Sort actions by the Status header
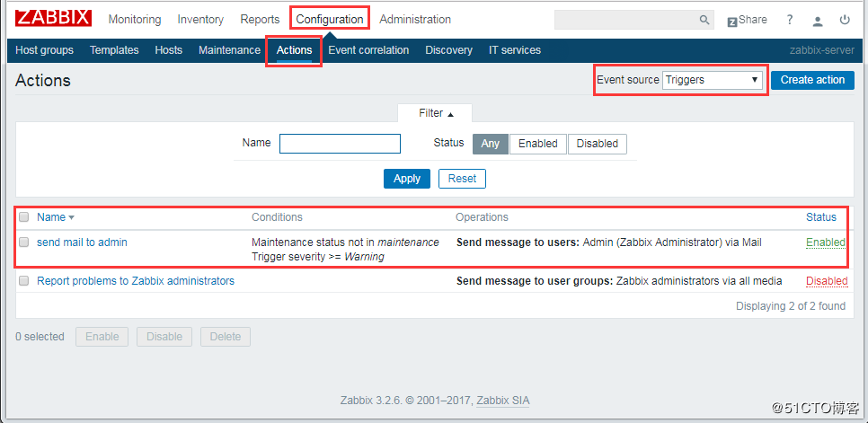Image resolution: width=868 pixels, height=423 pixels. 821,217
